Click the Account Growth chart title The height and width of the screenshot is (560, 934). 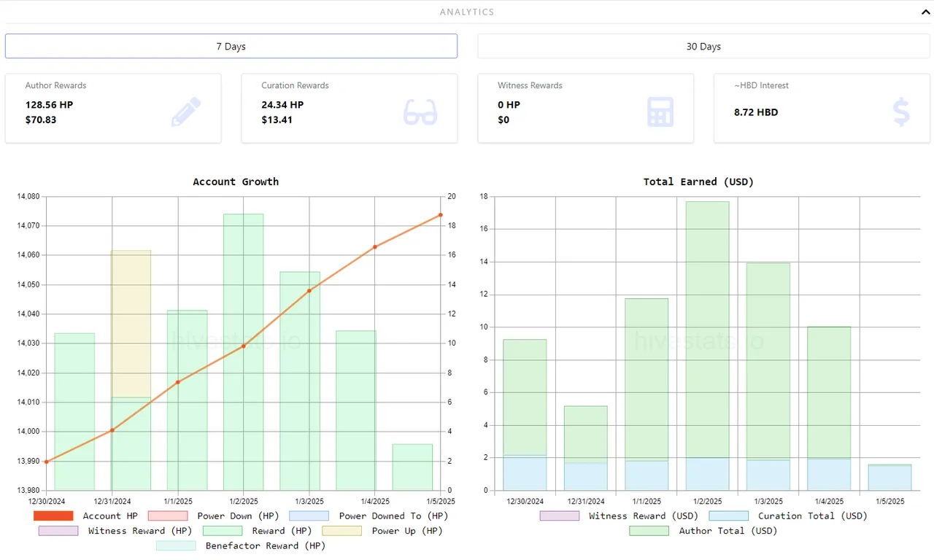point(236,182)
